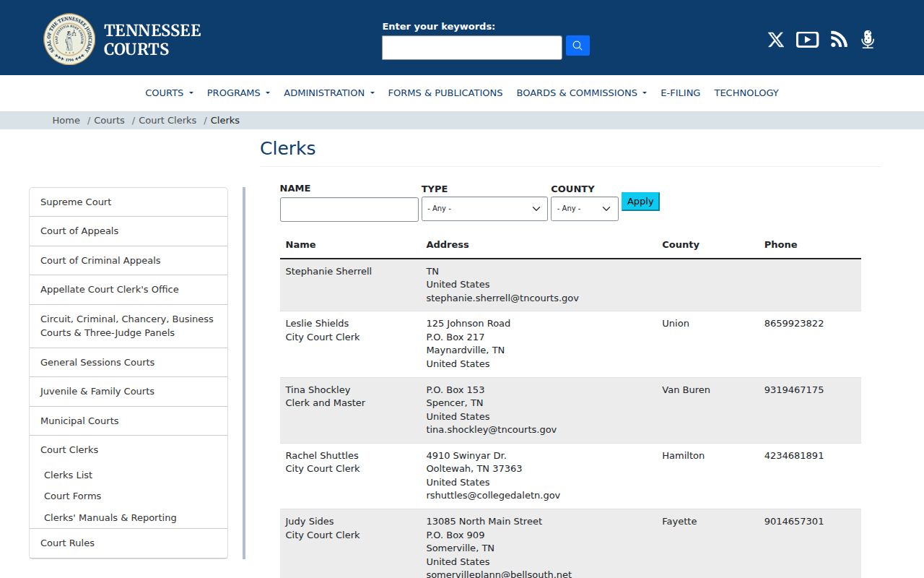Open Court of Appeals sidebar item
Screen dimensions: 924x578
pyautogui.click(x=128, y=231)
